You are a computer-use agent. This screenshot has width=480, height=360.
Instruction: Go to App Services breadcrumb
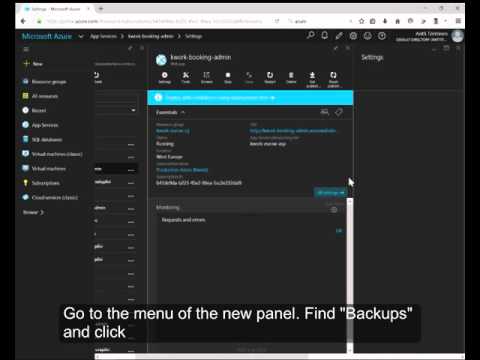pos(103,36)
